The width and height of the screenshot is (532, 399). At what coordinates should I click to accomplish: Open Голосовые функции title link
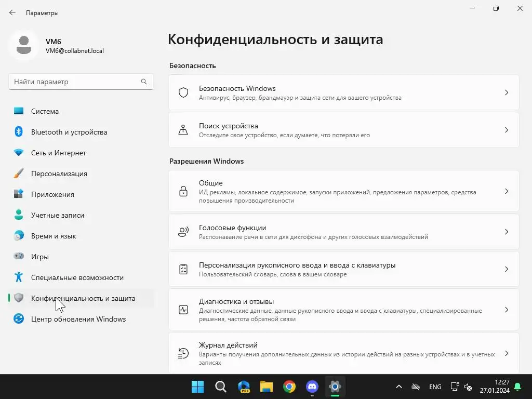pyautogui.click(x=232, y=228)
